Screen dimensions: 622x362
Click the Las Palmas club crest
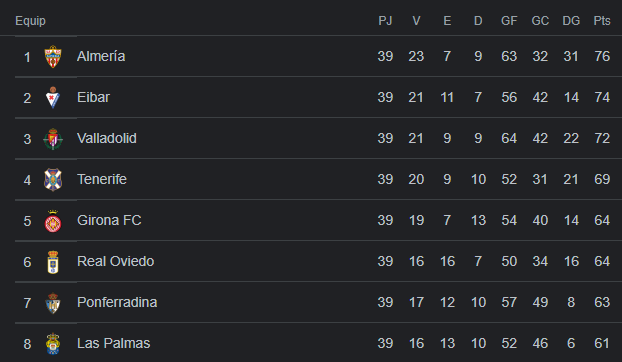point(53,344)
